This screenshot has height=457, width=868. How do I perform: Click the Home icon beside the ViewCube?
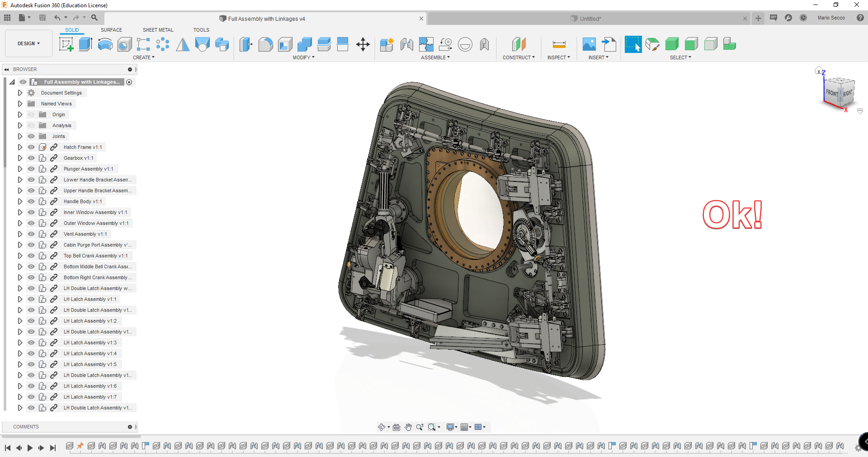coord(818,69)
